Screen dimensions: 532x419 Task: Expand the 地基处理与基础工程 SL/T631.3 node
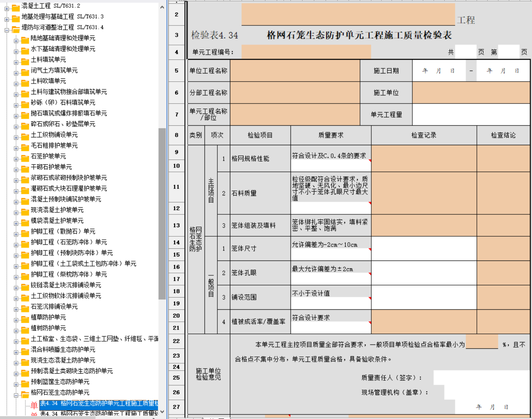point(7,19)
